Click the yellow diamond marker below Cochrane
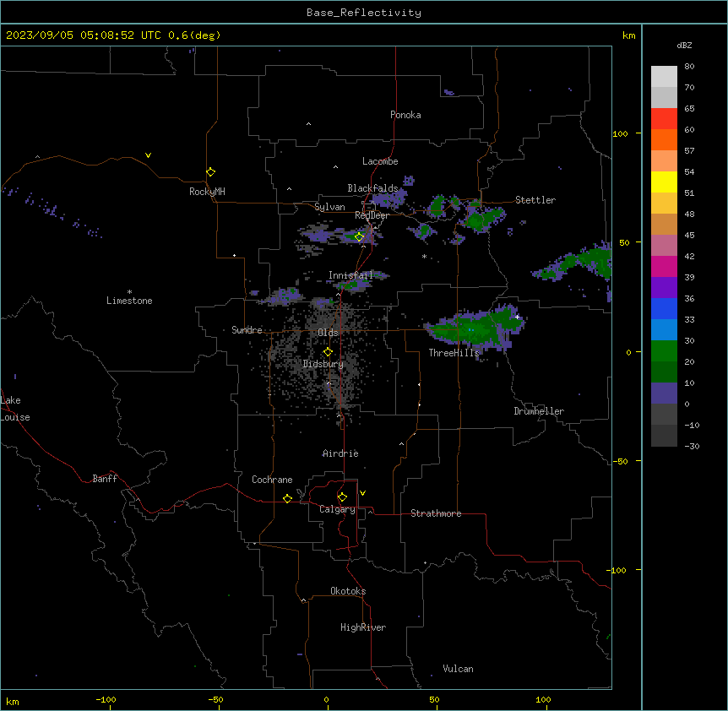 pos(287,498)
